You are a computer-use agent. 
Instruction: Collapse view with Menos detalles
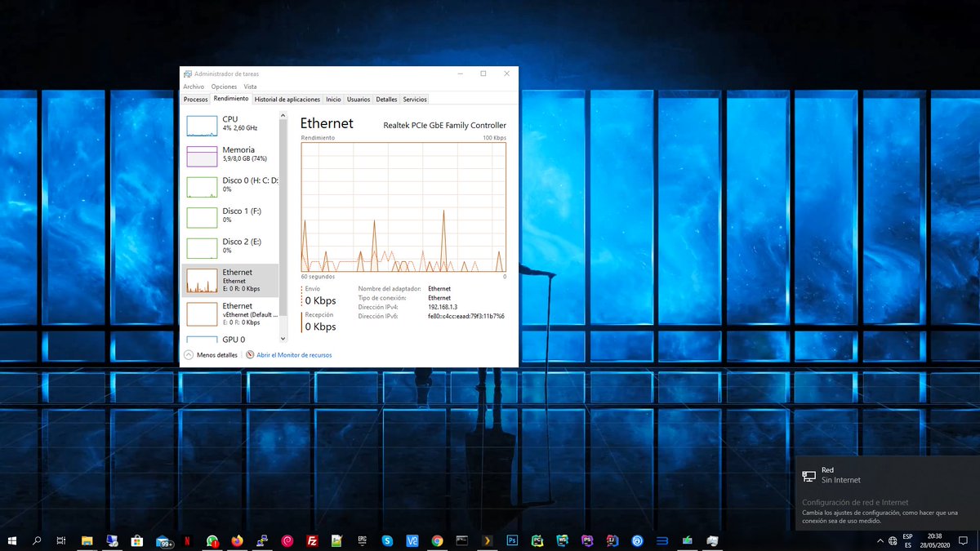pyautogui.click(x=211, y=355)
